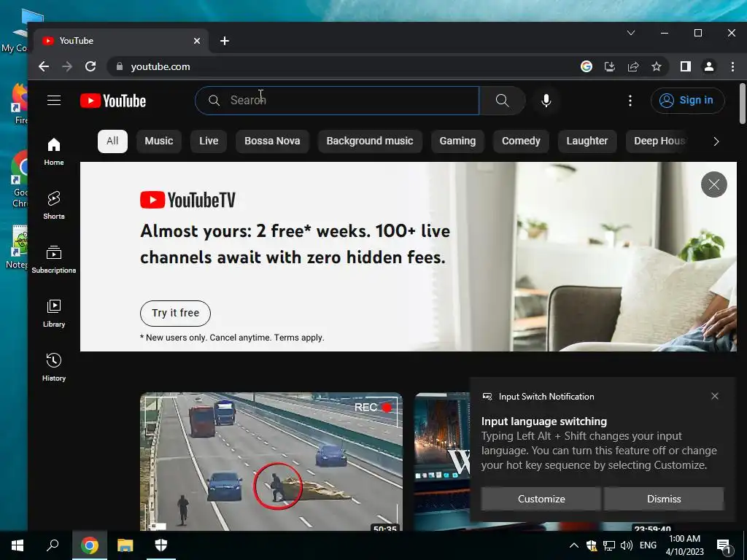747x560 pixels.
Task: Close Input Switch Notification with X
Action: (715, 396)
